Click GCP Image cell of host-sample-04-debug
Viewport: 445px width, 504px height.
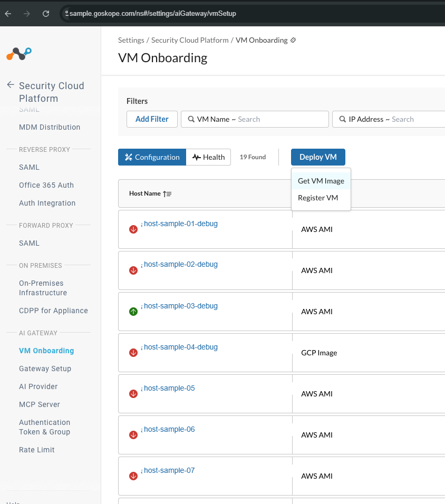320,353
